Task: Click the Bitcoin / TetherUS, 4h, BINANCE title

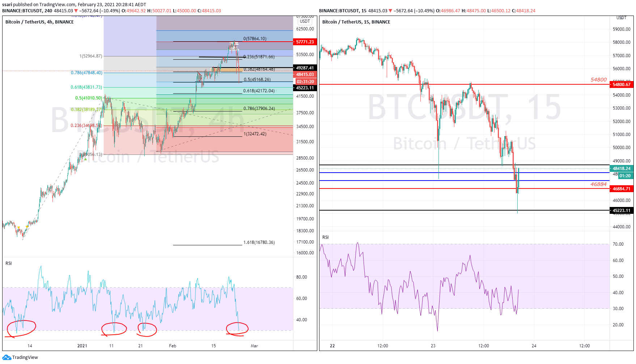Action: point(39,22)
